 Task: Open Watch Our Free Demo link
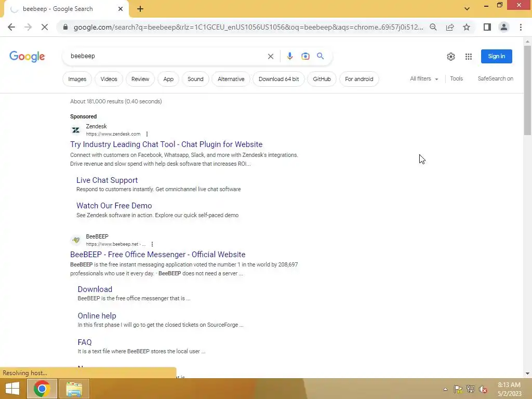click(114, 206)
